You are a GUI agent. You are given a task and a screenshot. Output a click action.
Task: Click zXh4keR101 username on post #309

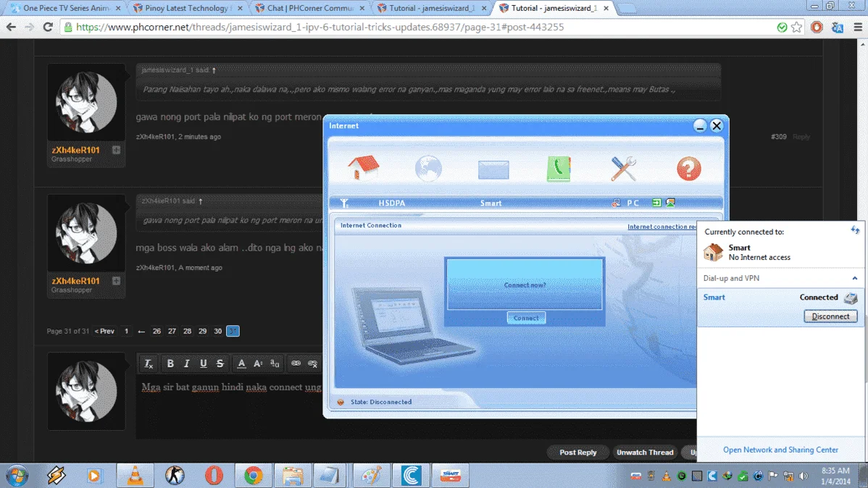pos(75,150)
